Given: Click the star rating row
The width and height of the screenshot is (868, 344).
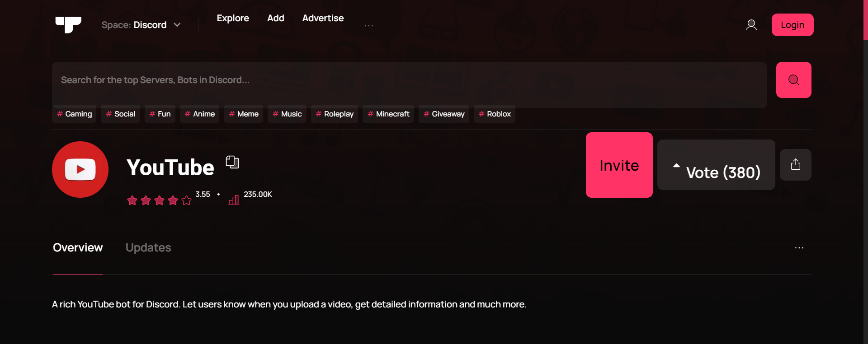Looking at the screenshot, I should tap(159, 200).
